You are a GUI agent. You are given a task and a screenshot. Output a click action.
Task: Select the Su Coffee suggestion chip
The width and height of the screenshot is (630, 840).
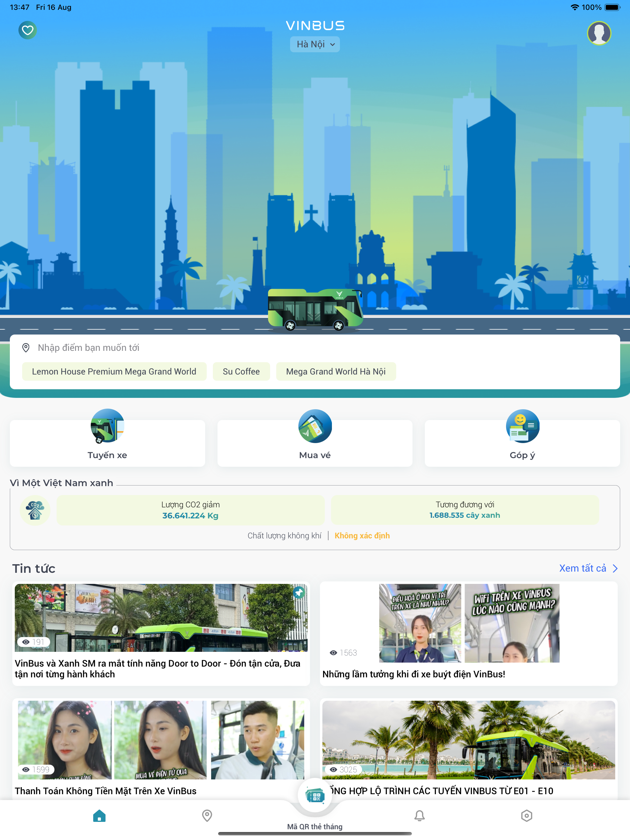[241, 371]
